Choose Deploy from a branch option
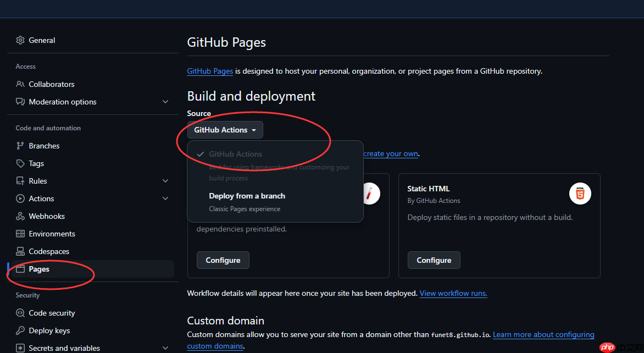The width and height of the screenshot is (644, 353). (247, 196)
